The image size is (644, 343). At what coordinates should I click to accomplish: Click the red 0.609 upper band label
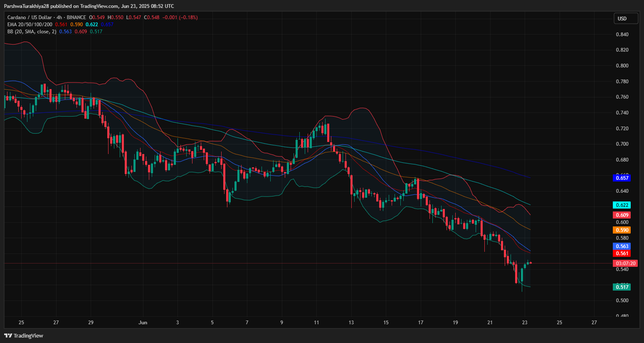click(622, 215)
